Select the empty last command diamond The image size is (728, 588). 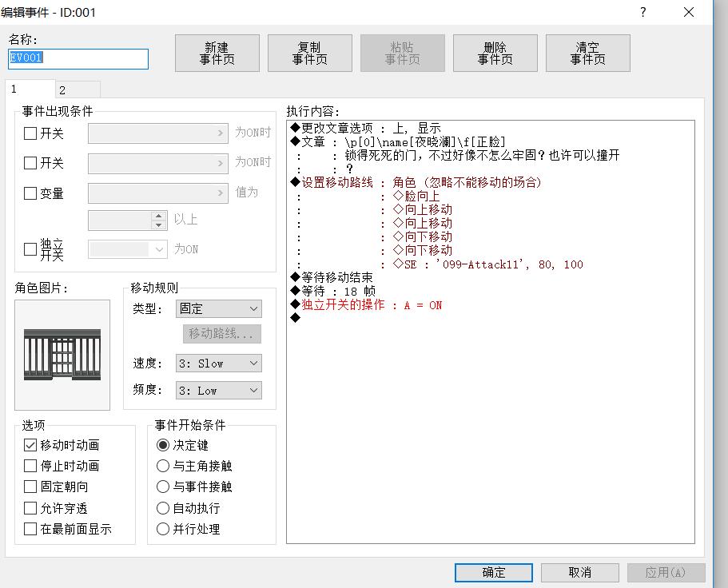pos(296,318)
